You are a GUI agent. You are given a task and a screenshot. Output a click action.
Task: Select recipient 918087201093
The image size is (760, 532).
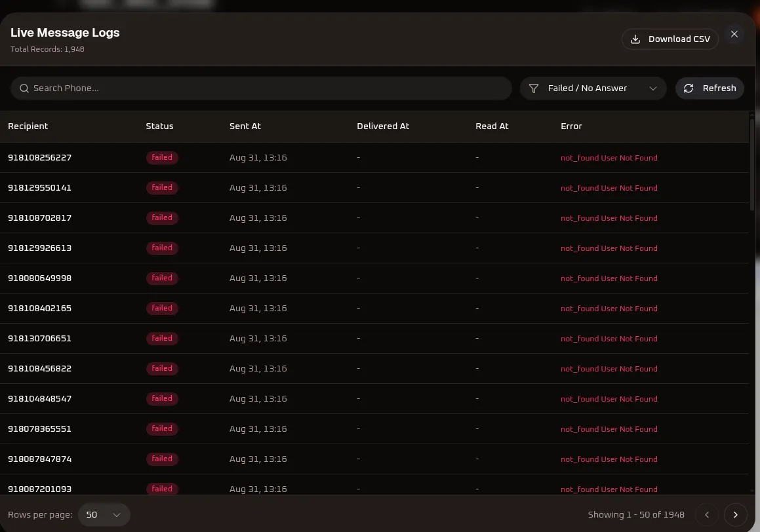[40, 489]
